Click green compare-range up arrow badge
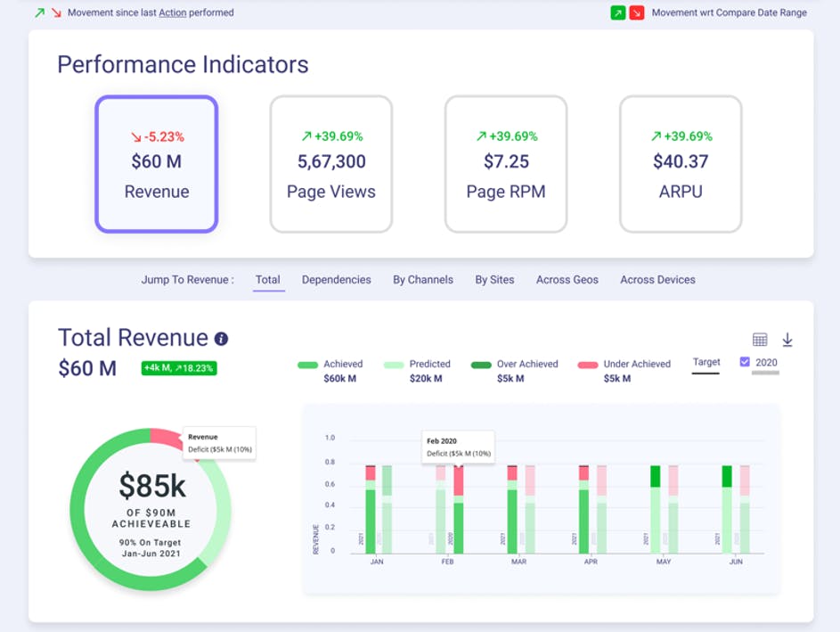The width and height of the screenshot is (840, 632). coord(617,12)
